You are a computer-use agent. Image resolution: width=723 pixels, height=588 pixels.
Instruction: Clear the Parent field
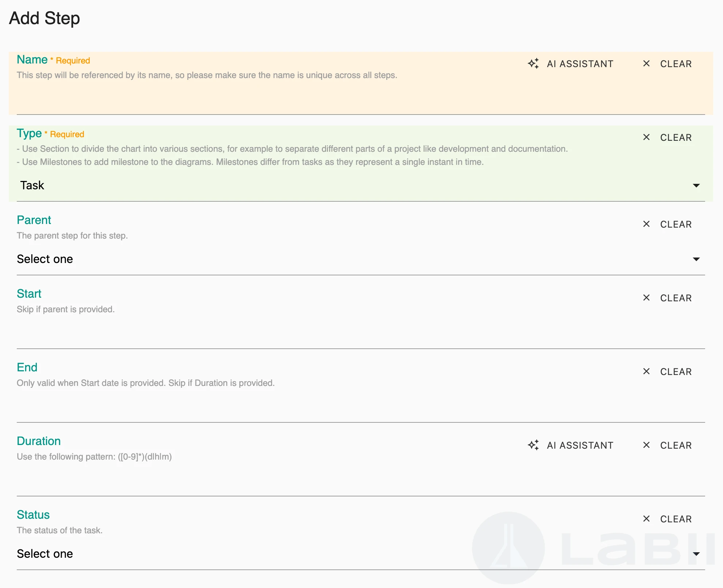click(x=668, y=224)
